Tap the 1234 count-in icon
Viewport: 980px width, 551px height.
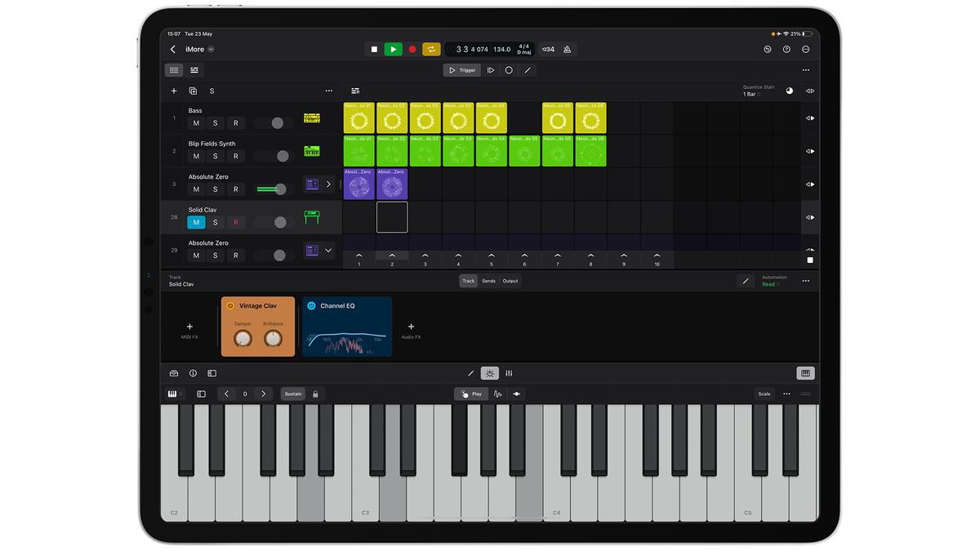click(x=547, y=49)
